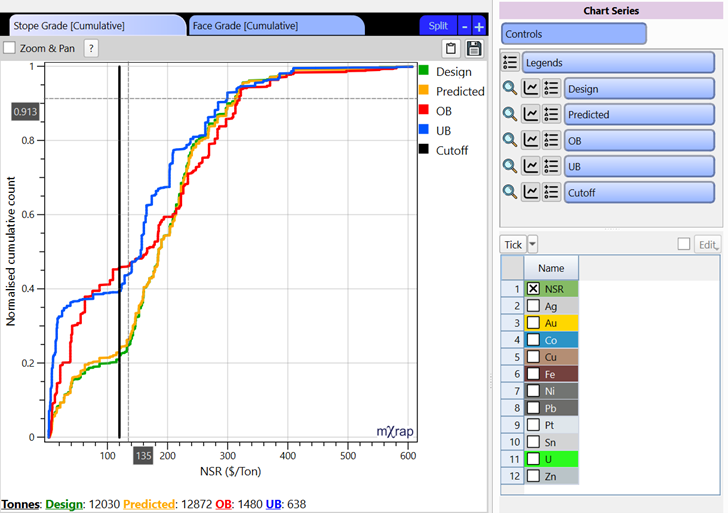
Task: Click the save chart disk icon
Action: click(x=474, y=48)
